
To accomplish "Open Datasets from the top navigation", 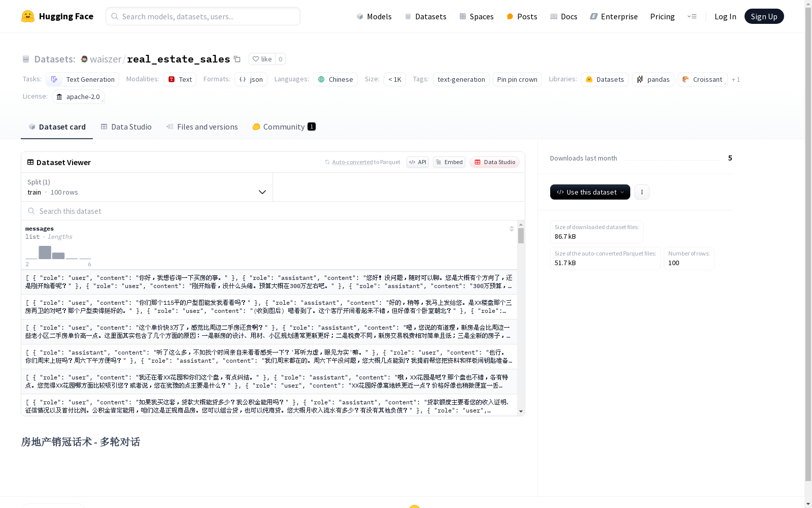I will coord(425,16).
